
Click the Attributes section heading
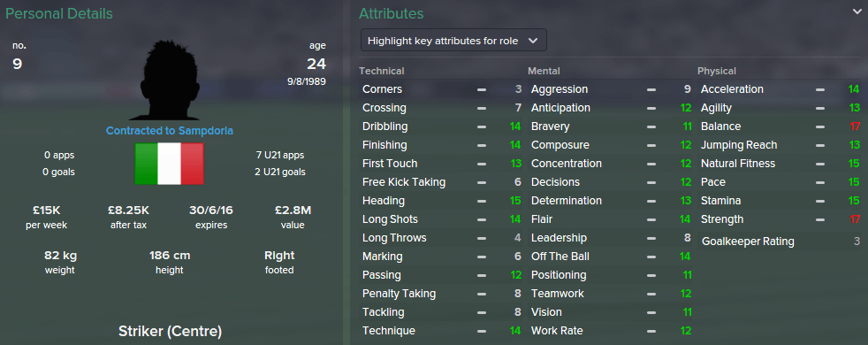[x=392, y=13]
